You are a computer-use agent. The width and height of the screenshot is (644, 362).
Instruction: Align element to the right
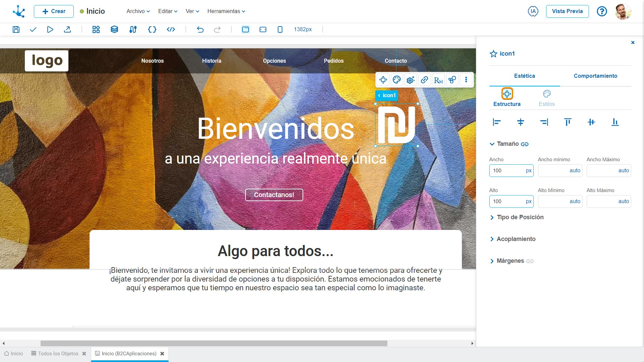pos(544,122)
